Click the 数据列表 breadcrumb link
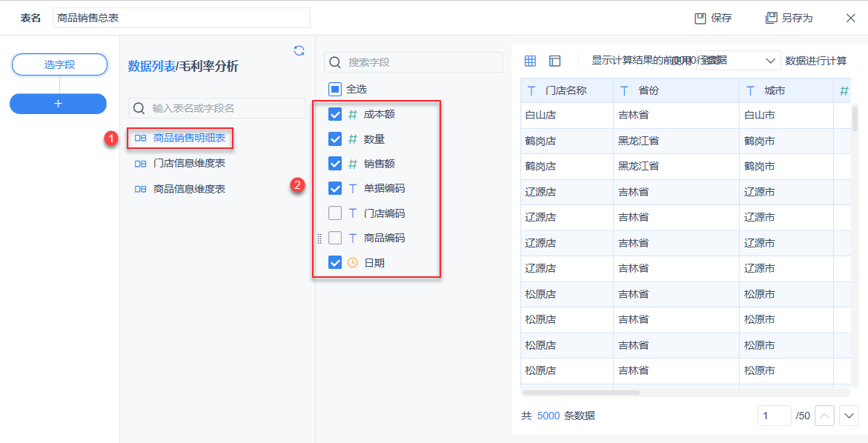The image size is (868, 443). (x=152, y=67)
